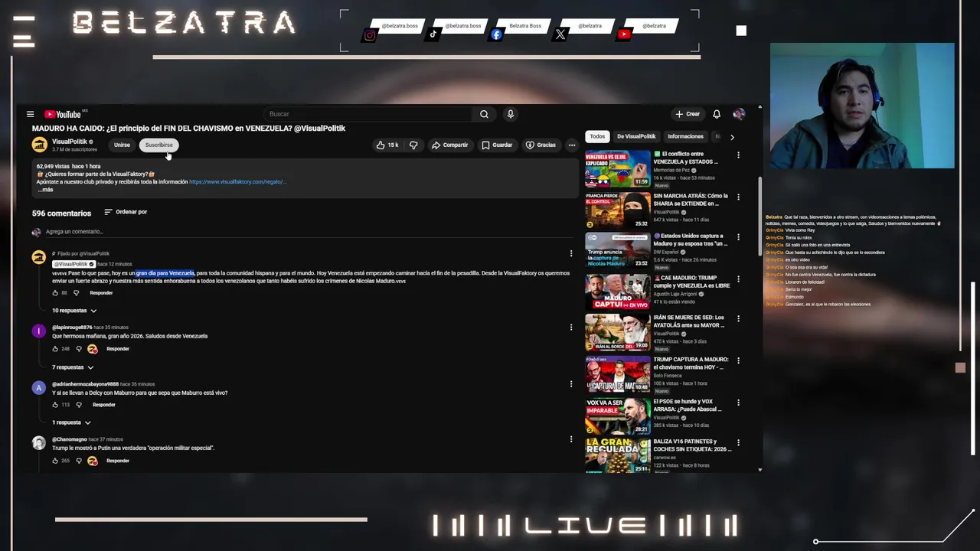
Task: Like the video with 15 k thumbs up
Action: click(x=387, y=145)
